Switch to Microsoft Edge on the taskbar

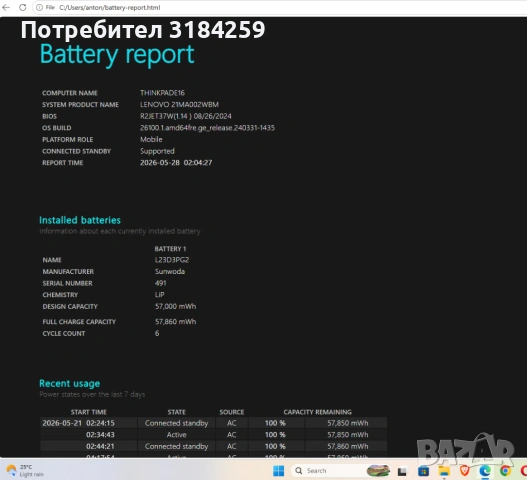[x=485, y=471]
